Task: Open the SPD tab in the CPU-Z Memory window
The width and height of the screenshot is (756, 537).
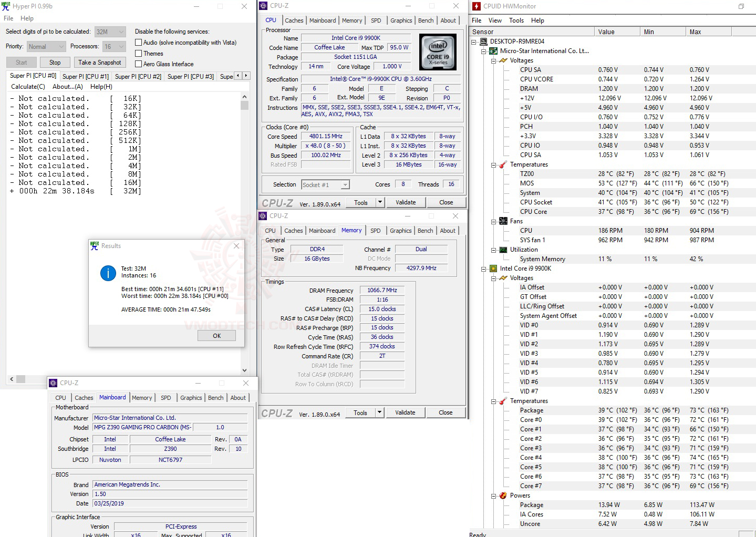Action: (x=376, y=231)
